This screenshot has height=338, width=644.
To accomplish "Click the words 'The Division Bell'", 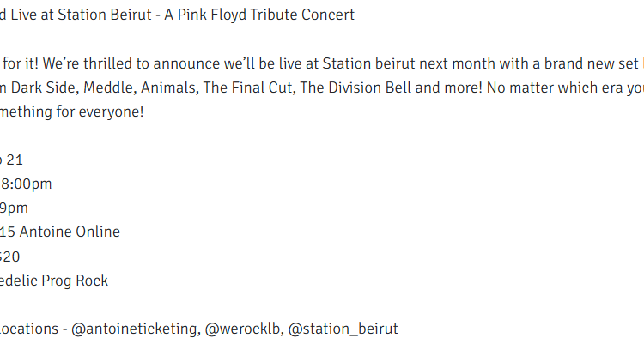I will pyautogui.click(x=355, y=88).
